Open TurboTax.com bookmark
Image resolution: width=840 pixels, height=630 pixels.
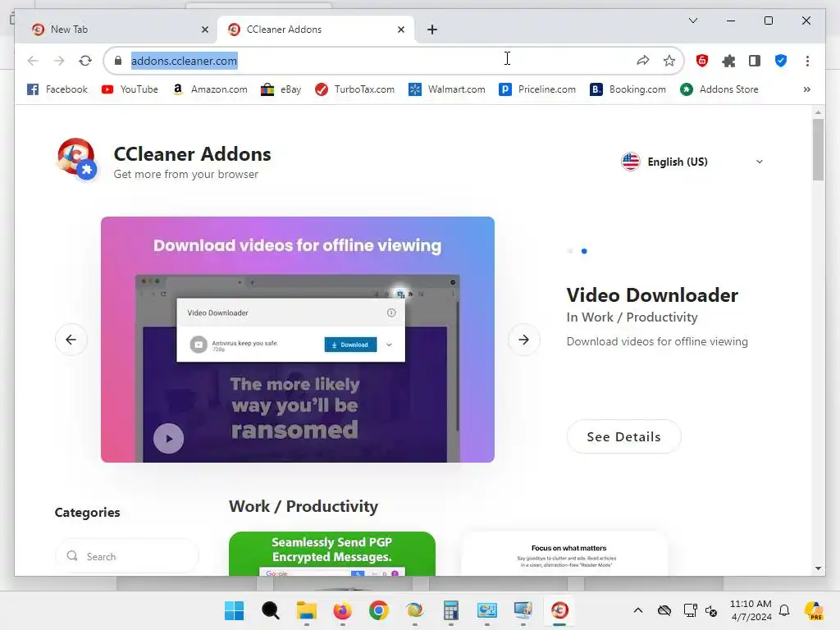pos(354,89)
